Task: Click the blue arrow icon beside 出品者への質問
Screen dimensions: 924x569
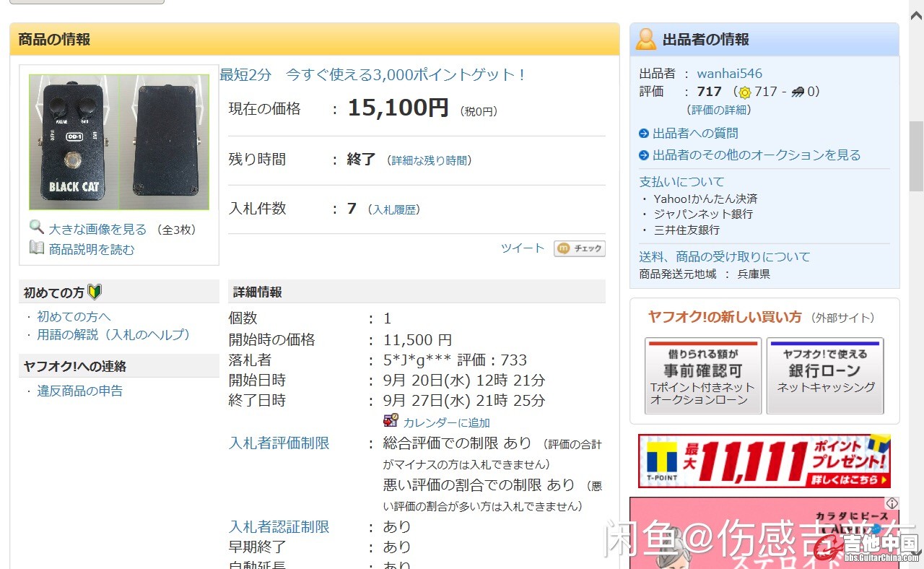Action: pos(644,134)
